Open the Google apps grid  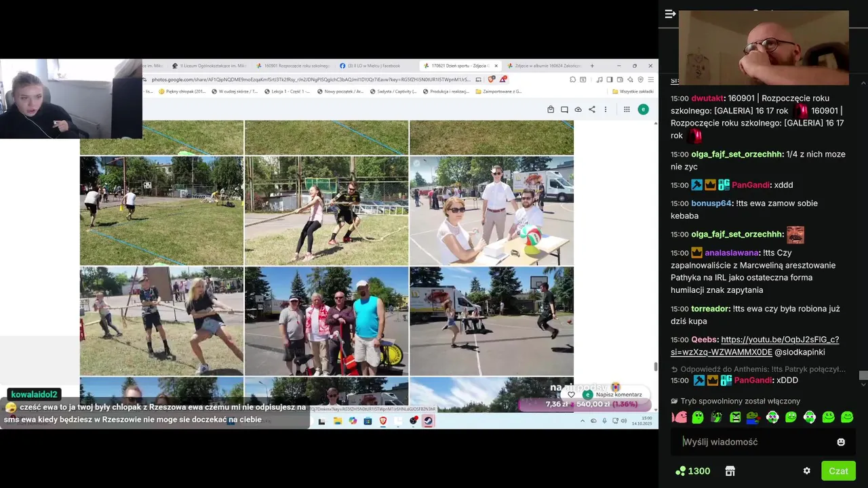pos(627,109)
